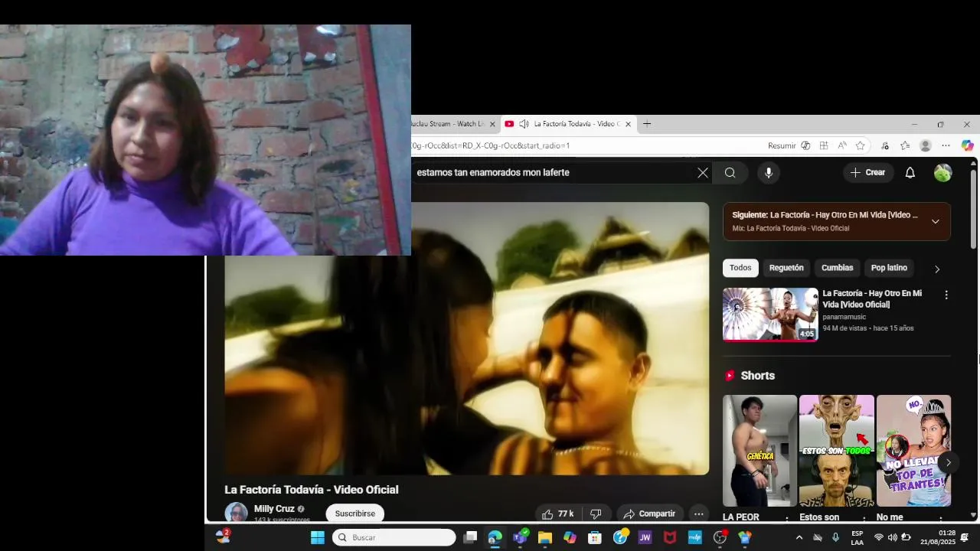Open the volume tray control
The width and height of the screenshot is (980, 551).
coord(892,537)
